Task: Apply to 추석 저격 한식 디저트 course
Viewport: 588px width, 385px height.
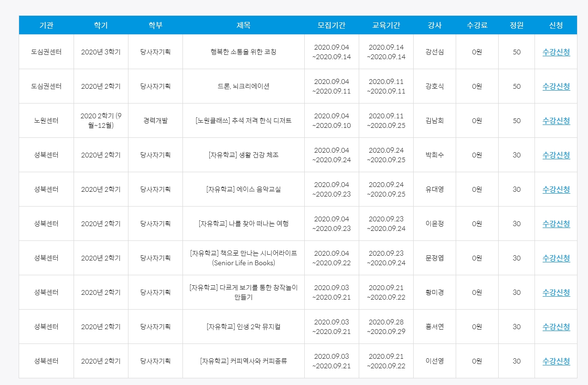Action: (x=556, y=121)
